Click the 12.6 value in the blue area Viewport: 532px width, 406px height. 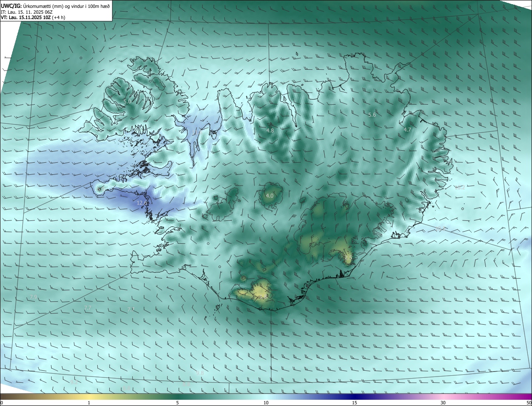(x=142, y=203)
